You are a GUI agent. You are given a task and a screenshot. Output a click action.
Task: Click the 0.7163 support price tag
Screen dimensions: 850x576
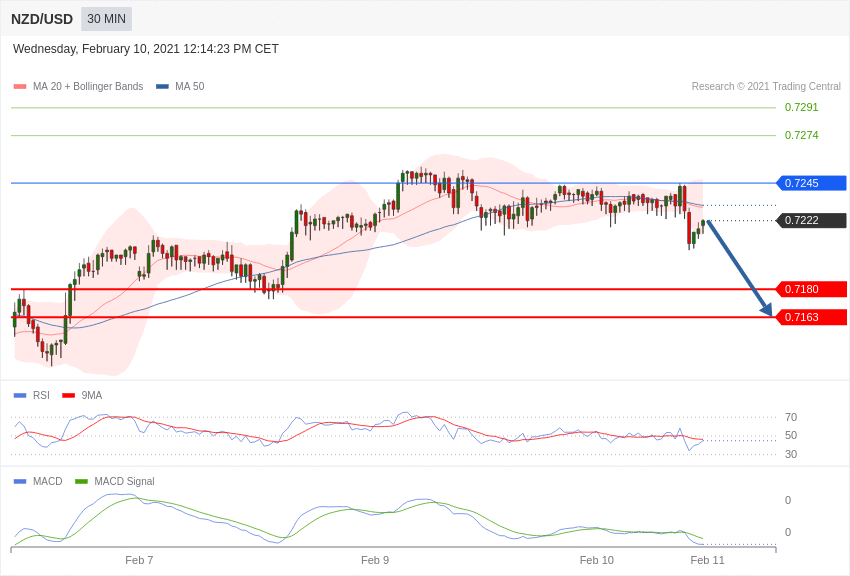click(x=812, y=317)
